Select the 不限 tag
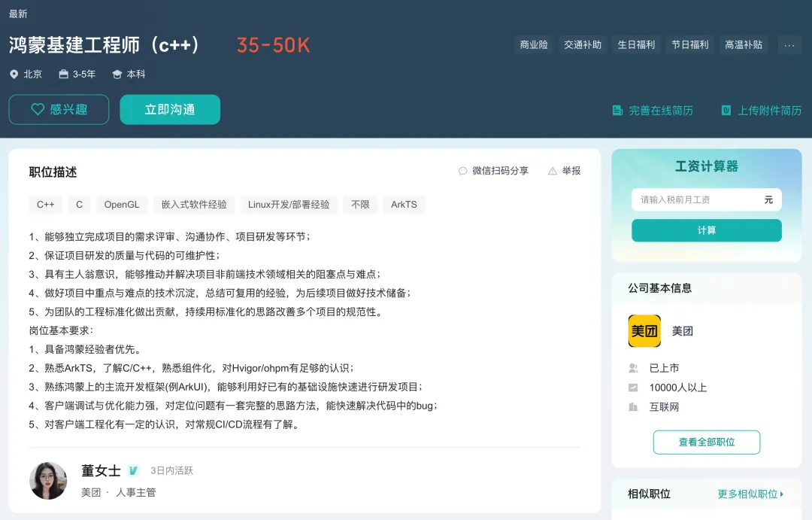The image size is (812, 520). (360, 205)
